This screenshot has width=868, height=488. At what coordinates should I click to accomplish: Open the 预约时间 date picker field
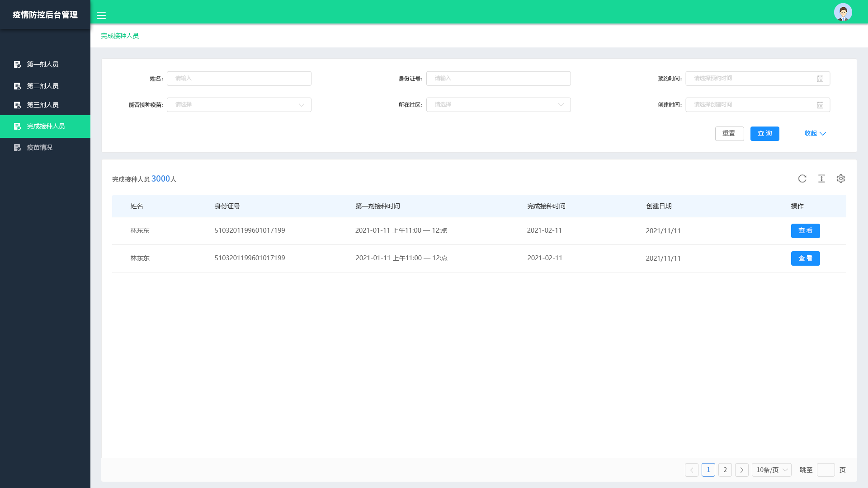pyautogui.click(x=758, y=79)
